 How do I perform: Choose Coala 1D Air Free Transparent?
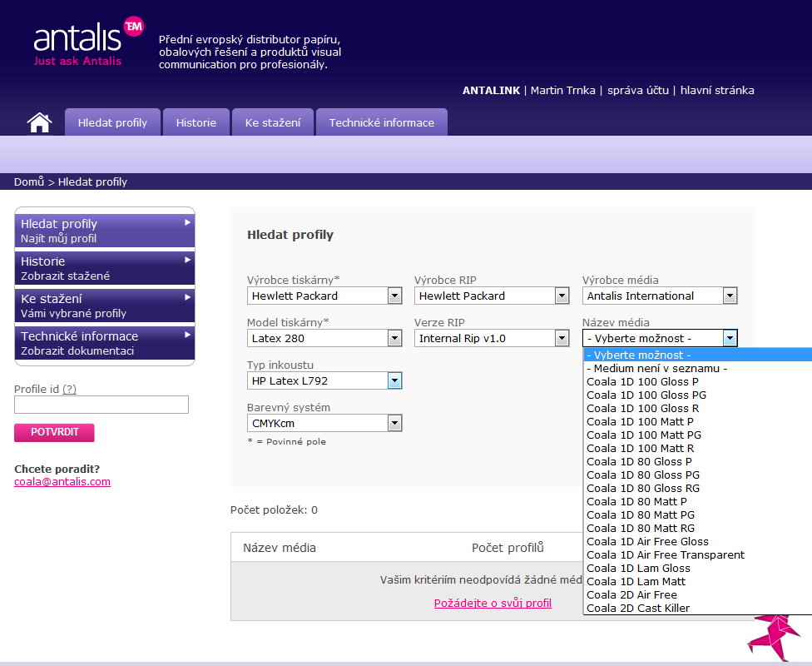point(697,555)
